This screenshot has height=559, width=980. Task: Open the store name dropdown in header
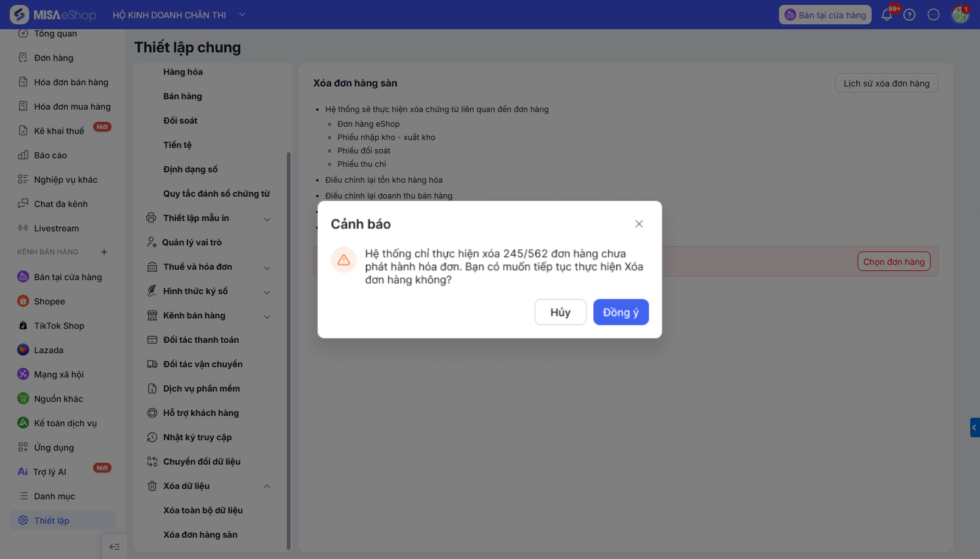pos(242,15)
